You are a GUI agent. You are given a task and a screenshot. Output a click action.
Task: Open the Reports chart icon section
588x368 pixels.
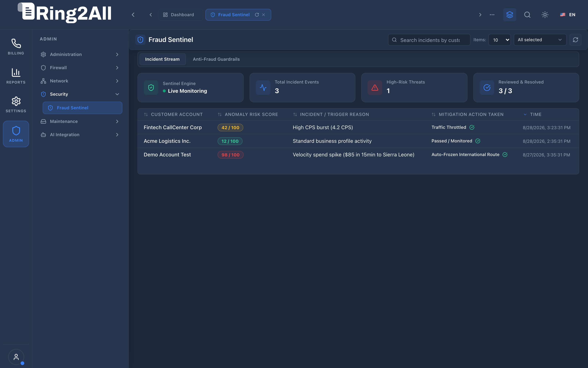[16, 76]
